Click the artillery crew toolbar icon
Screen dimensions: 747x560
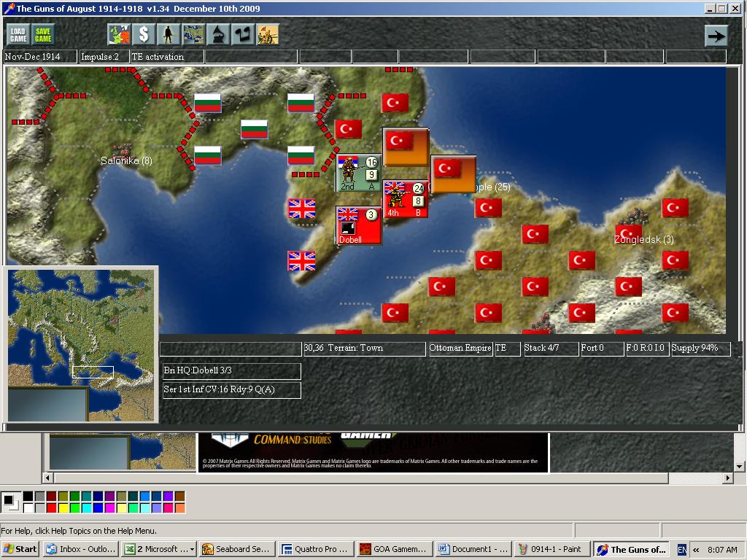click(268, 35)
